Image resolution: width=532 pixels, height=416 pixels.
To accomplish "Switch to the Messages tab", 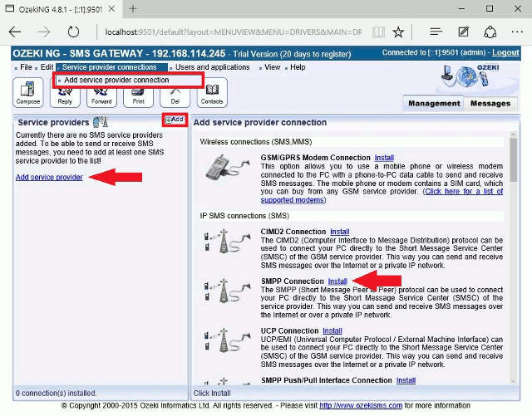I will pyautogui.click(x=490, y=103).
